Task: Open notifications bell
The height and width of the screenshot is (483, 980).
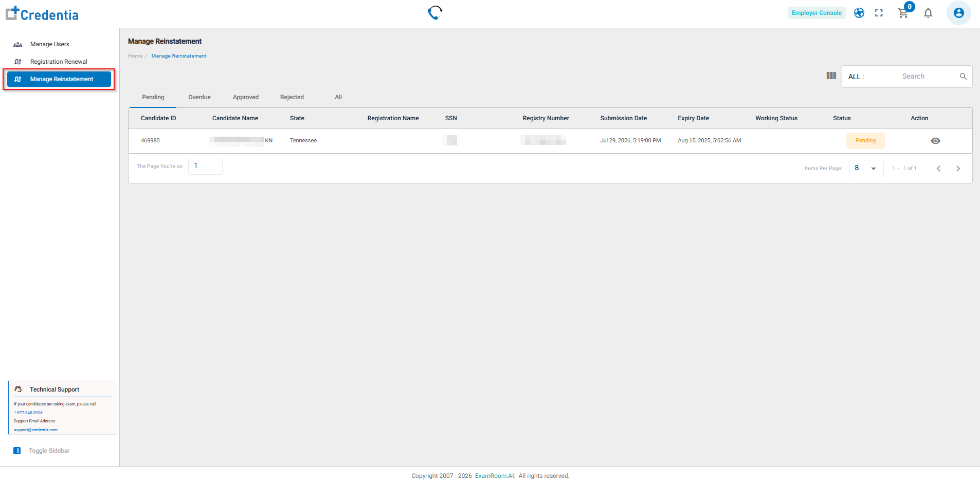Action: [928, 13]
